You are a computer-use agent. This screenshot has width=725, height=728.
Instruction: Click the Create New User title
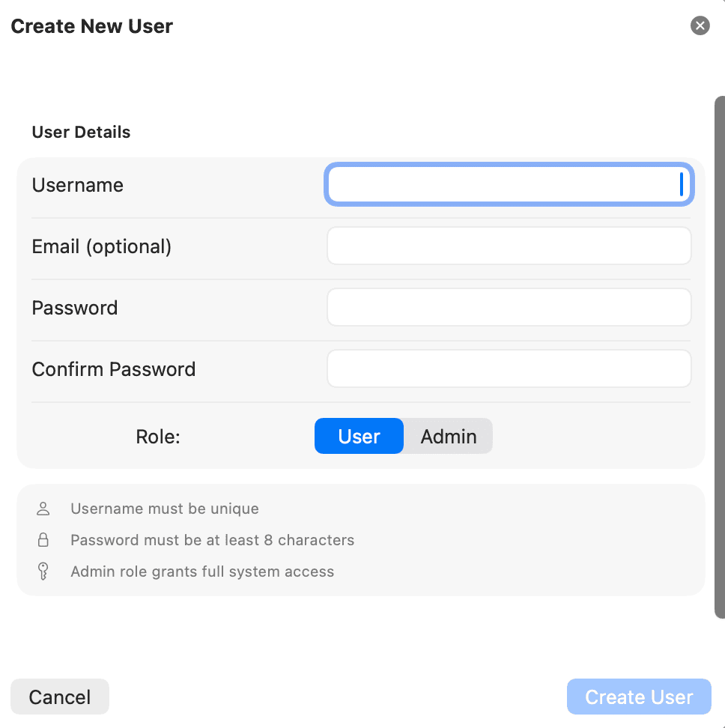tap(91, 25)
